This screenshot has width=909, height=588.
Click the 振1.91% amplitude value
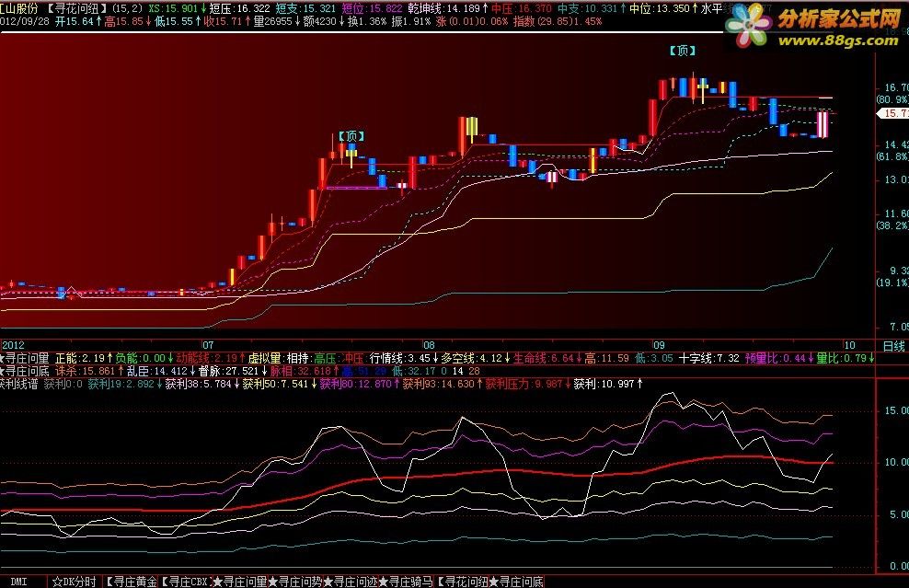[x=411, y=21]
